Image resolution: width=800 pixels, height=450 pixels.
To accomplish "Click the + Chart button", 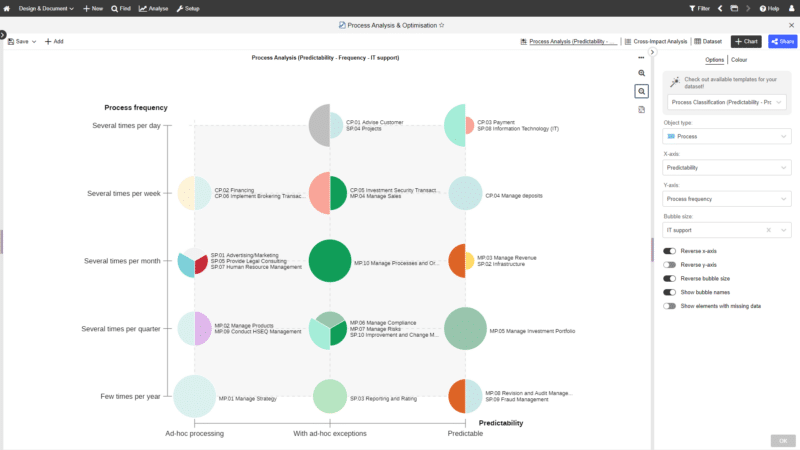I will coord(745,42).
